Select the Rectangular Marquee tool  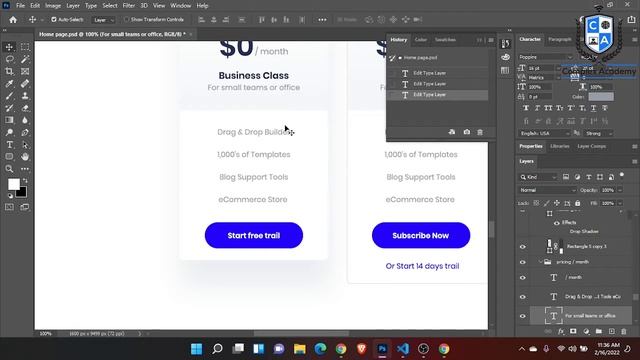tap(25, 47)
